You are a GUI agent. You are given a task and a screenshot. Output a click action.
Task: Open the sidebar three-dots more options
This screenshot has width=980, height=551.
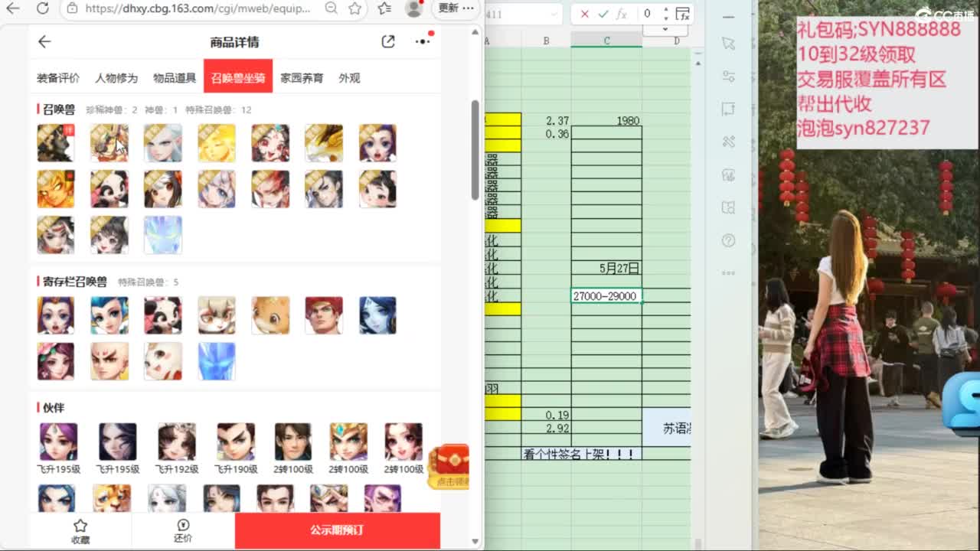(x=728, y=273)
